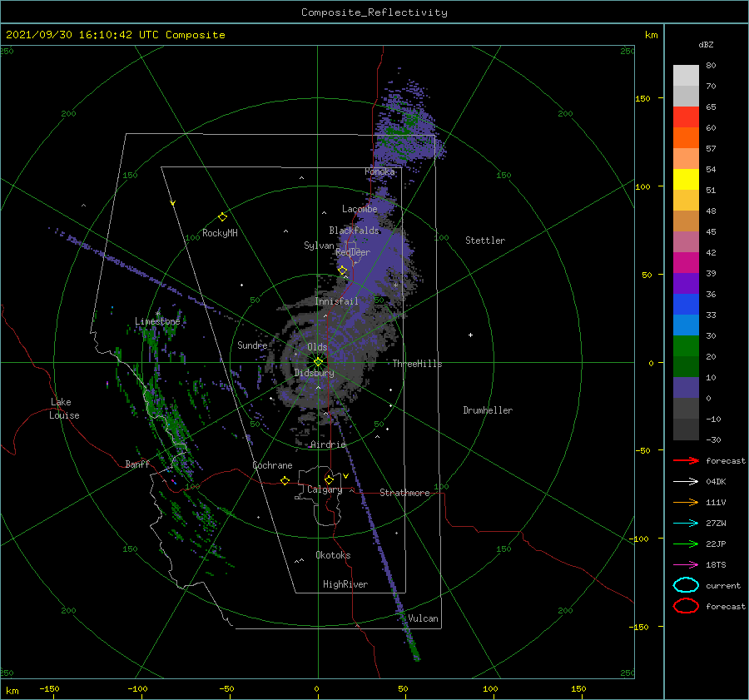Click the yellow diamond marker near RockyMH
This screenshot has width=749, height=700.
(222, 217)
